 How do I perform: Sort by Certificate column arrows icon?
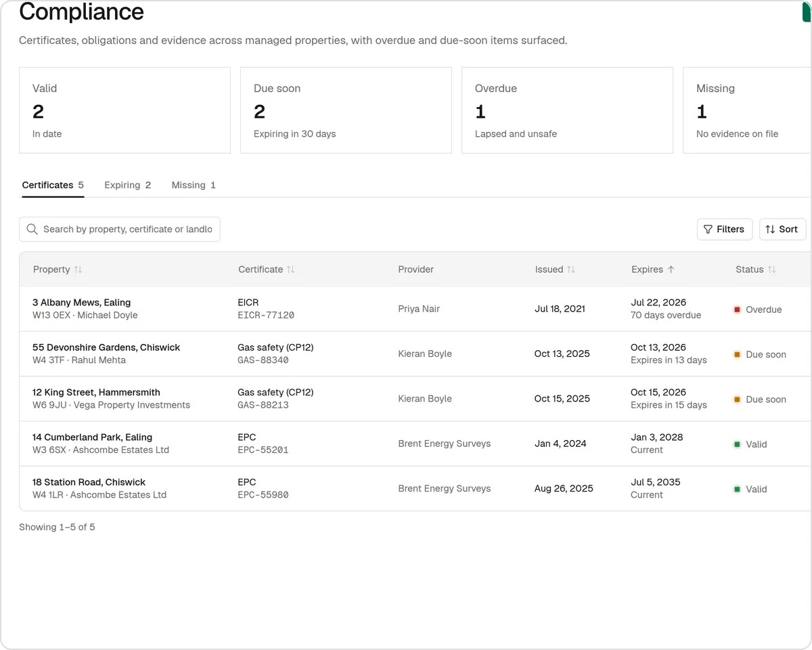pos(291,269)
